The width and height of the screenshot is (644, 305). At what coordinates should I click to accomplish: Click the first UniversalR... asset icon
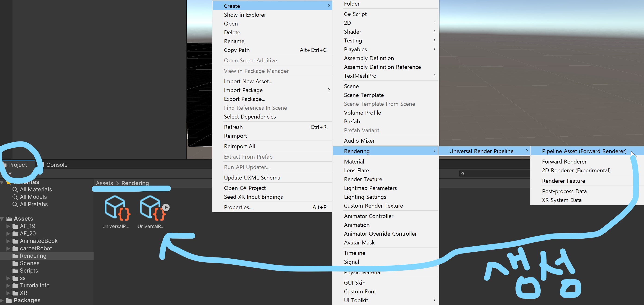pyautogui.click(x=117, y=208)
